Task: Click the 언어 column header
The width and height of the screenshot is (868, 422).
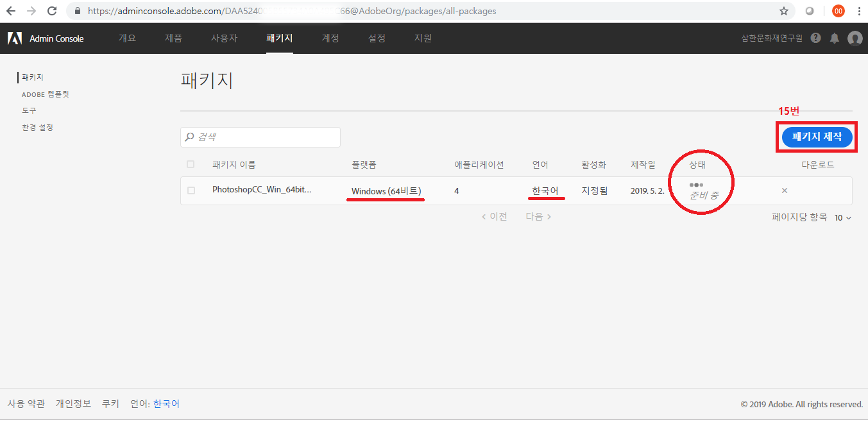Action: tap(540, 165)
